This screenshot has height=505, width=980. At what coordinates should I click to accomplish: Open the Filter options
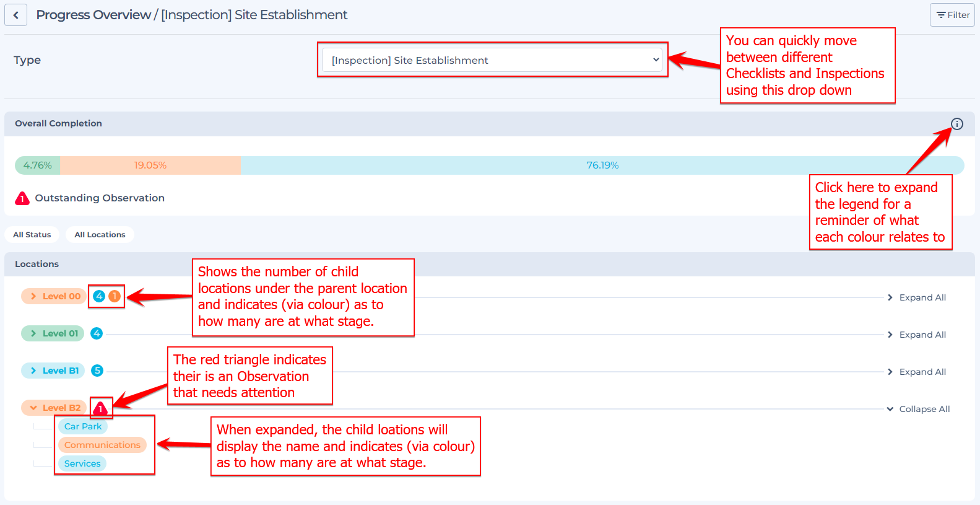pos(952,15)
